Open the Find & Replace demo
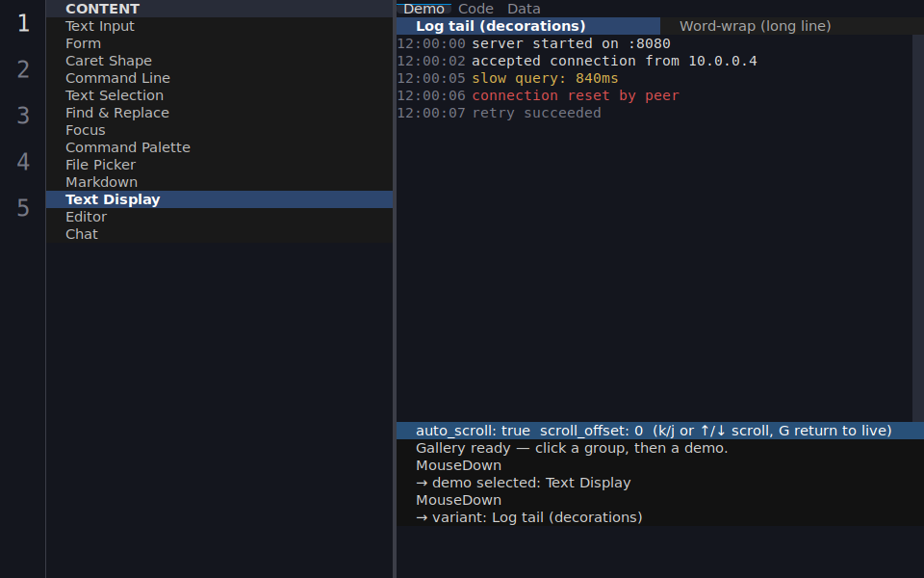The width and height of the screenshot is (924, 578). tap(219, 113)
